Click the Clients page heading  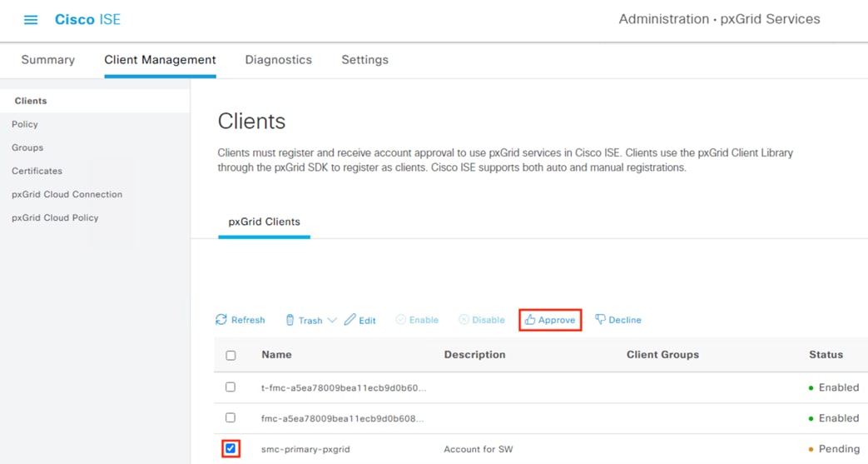pos(251,121)
